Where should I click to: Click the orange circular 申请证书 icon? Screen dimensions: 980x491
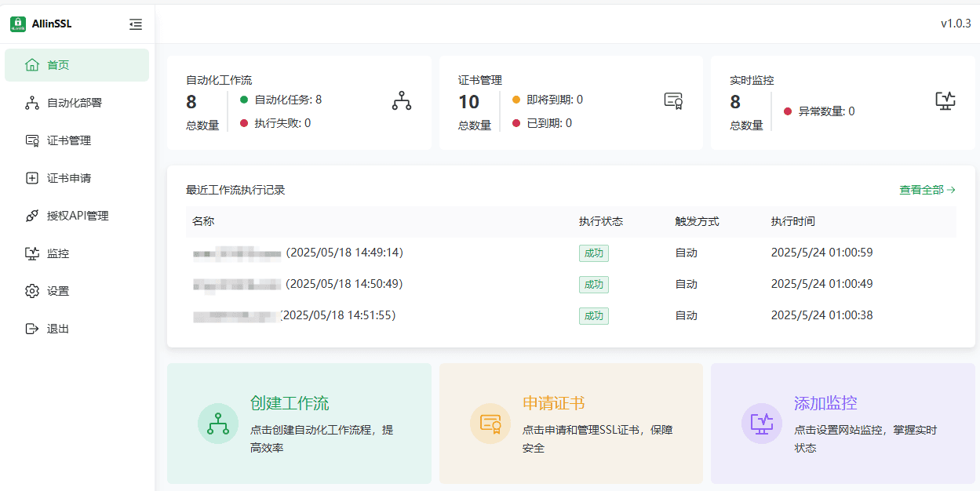490,424
